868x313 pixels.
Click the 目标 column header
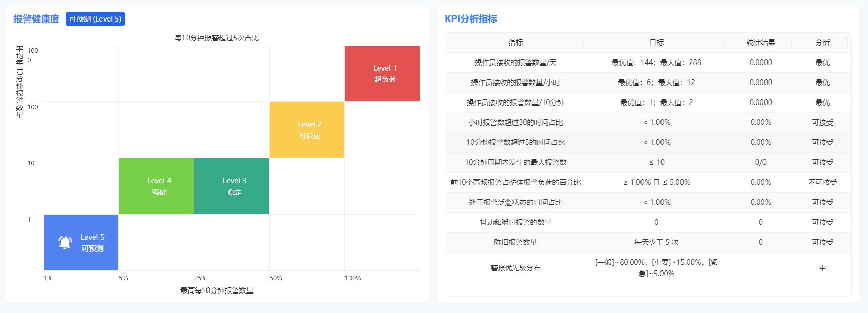[x=656, y=43]
